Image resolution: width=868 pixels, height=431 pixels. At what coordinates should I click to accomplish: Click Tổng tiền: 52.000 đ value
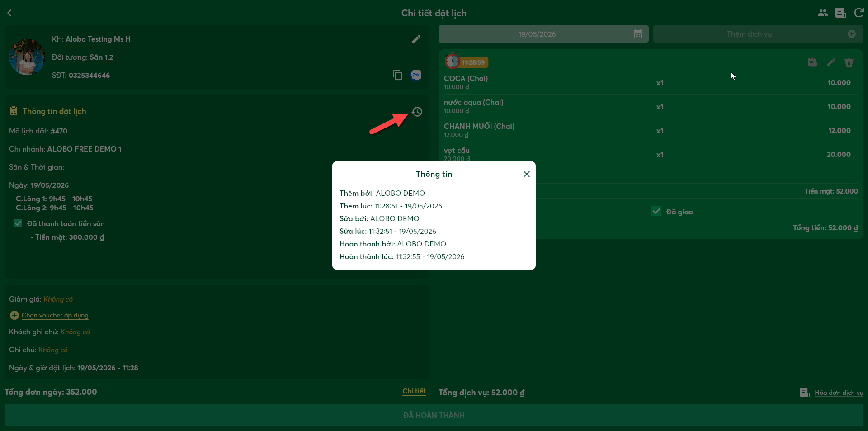click(825, 227)
